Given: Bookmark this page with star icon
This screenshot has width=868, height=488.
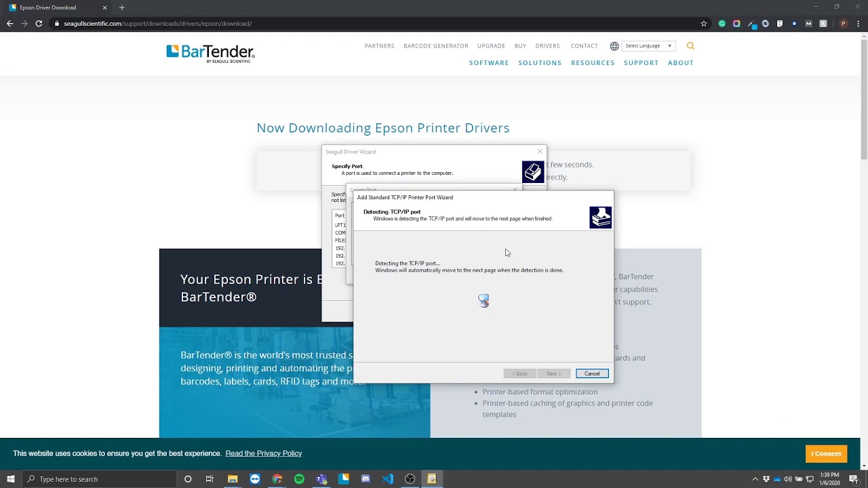Looking at the screenshot, I should click(x=704, y=24).
